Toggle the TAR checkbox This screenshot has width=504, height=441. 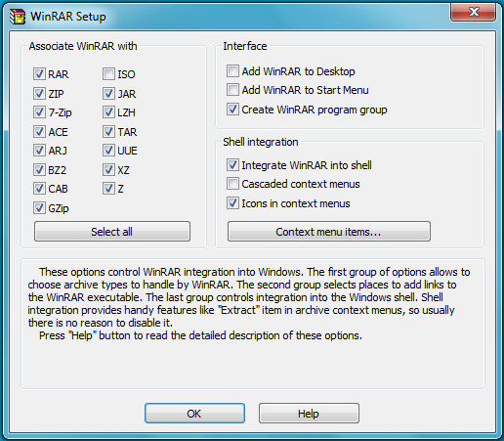point(108,132)
